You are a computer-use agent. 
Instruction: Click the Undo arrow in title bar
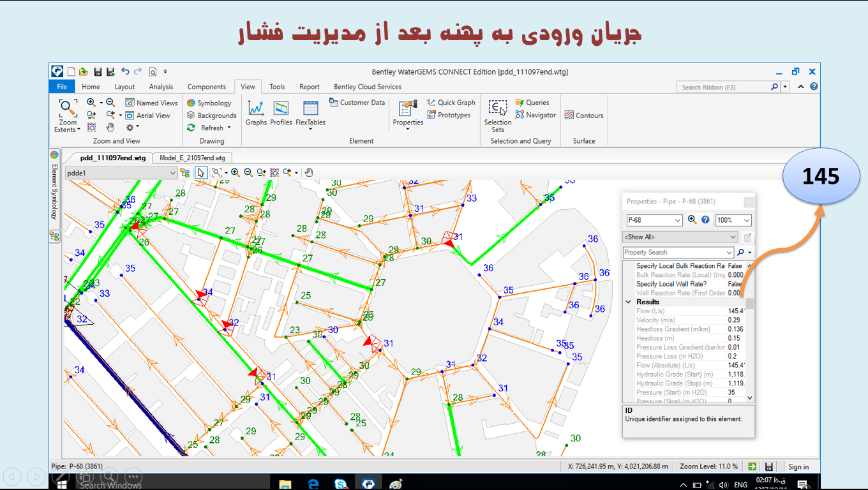(125, 71)
